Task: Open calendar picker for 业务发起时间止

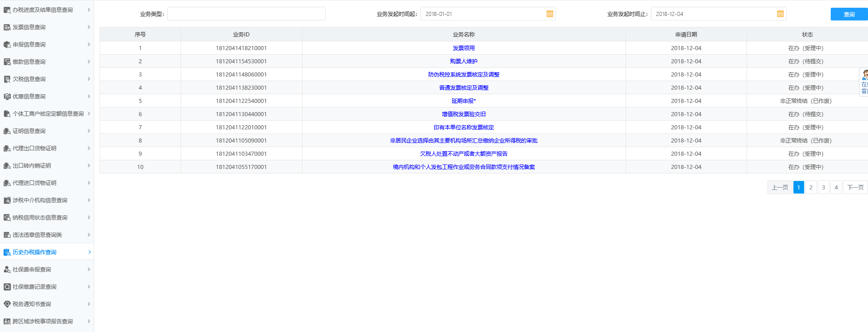Action: 780,14
